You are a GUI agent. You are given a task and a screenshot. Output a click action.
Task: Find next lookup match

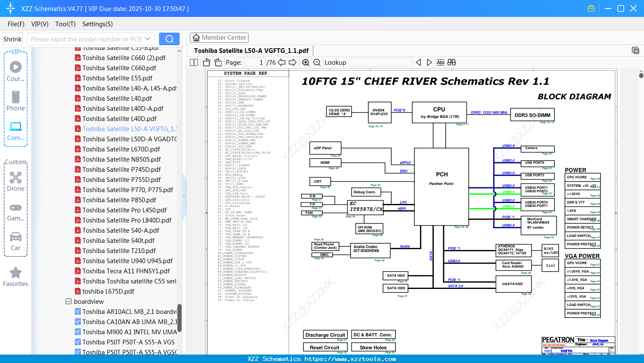click(x=429, y=63)
